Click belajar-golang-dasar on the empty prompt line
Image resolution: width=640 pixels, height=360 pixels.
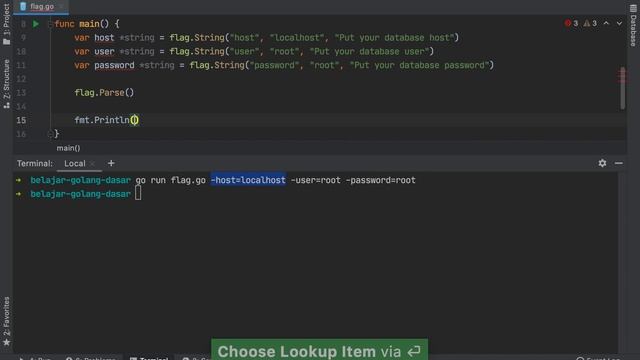(80, 194)
